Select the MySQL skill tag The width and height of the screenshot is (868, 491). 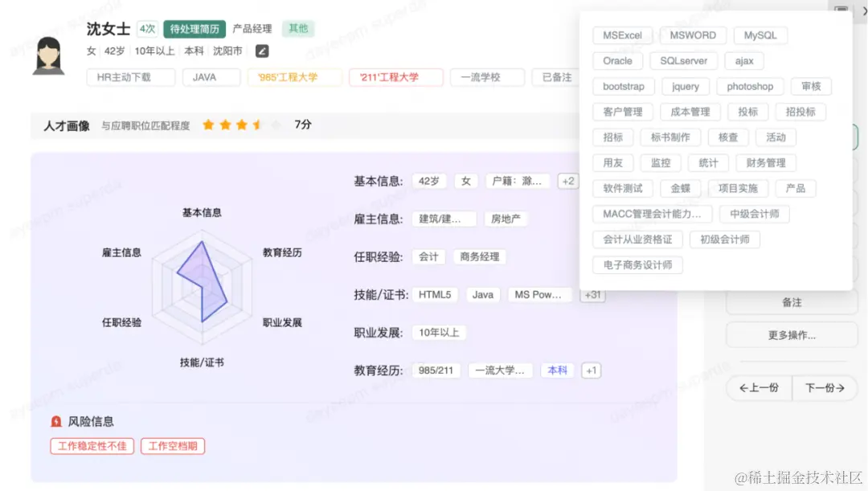click(x=759, y=35)
